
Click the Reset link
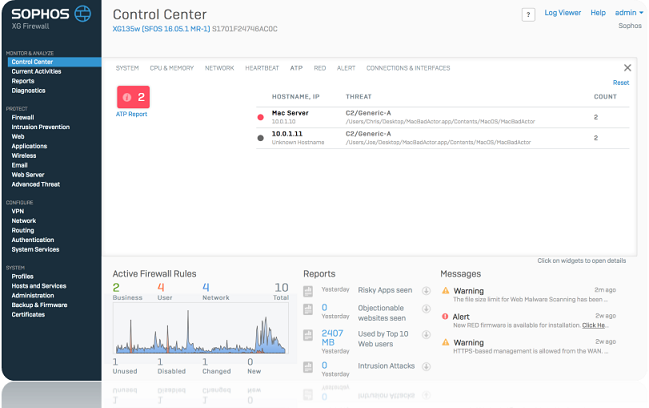coord(621,83)
